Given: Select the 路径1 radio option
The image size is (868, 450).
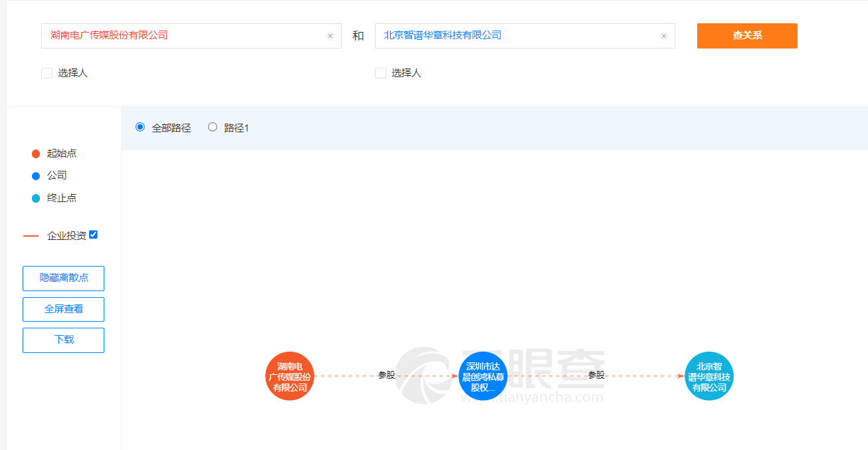Looking at the screenshot, I should tap(213, 127).
